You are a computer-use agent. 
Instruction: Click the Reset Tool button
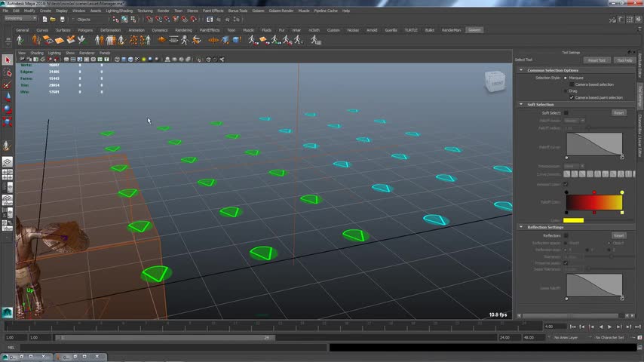596,60
